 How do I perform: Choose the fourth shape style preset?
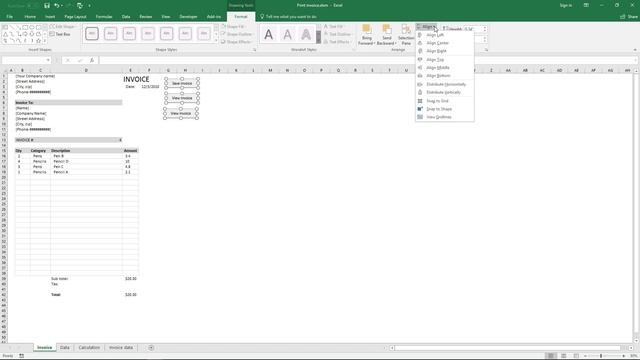click(x=148, y=33)
